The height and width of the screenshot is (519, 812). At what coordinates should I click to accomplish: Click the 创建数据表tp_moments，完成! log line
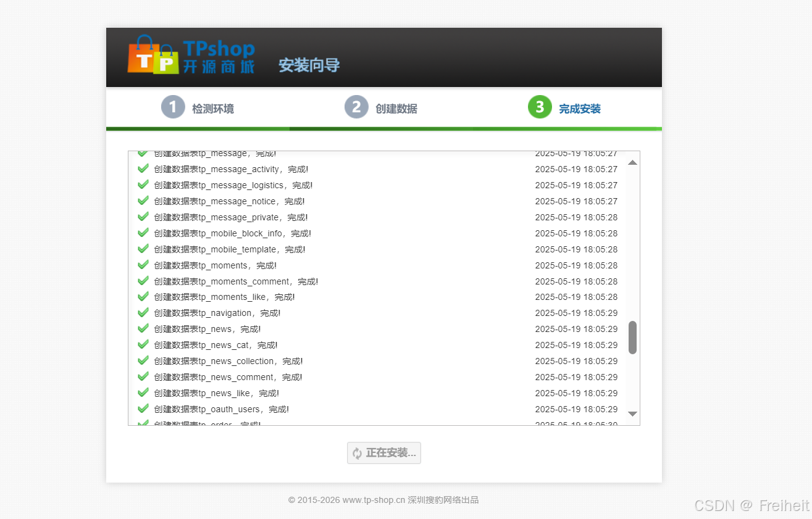216,265
